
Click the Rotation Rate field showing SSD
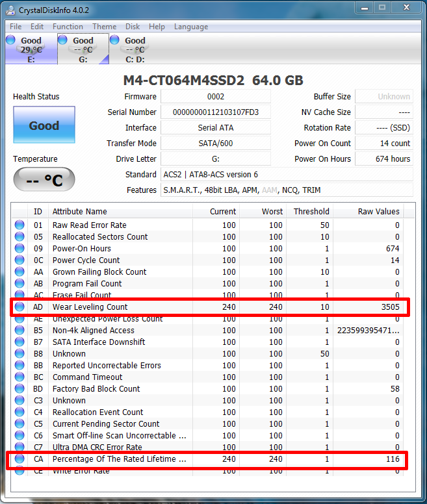point(384,127)
